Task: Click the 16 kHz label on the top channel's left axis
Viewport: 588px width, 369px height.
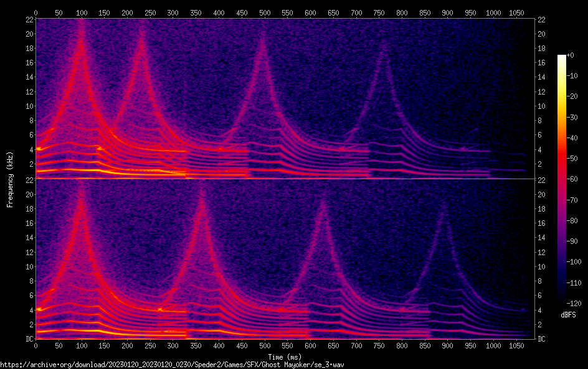Action: pos(28,63)
